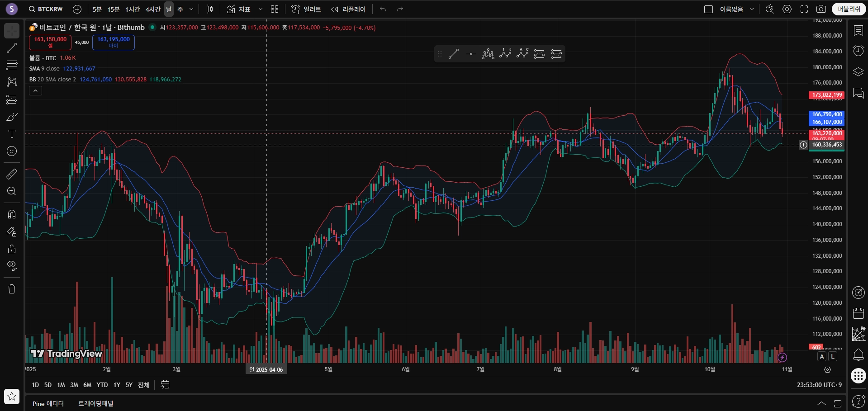Select the brush drawing tool
This screenshot has width=868, height=411.
tap(12, 117)
